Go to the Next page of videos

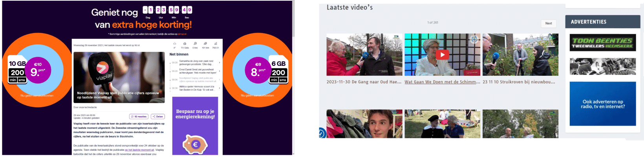click(x=549, y=23)
